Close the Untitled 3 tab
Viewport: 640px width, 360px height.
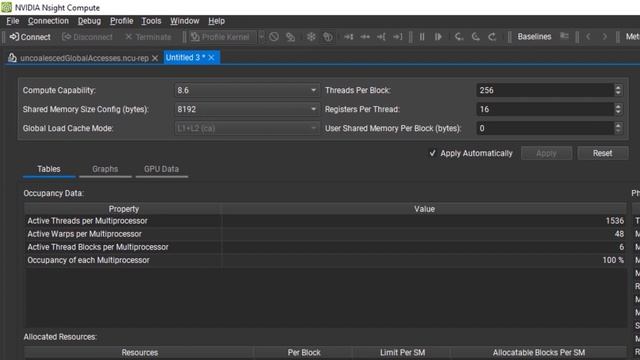pos(211,58)
